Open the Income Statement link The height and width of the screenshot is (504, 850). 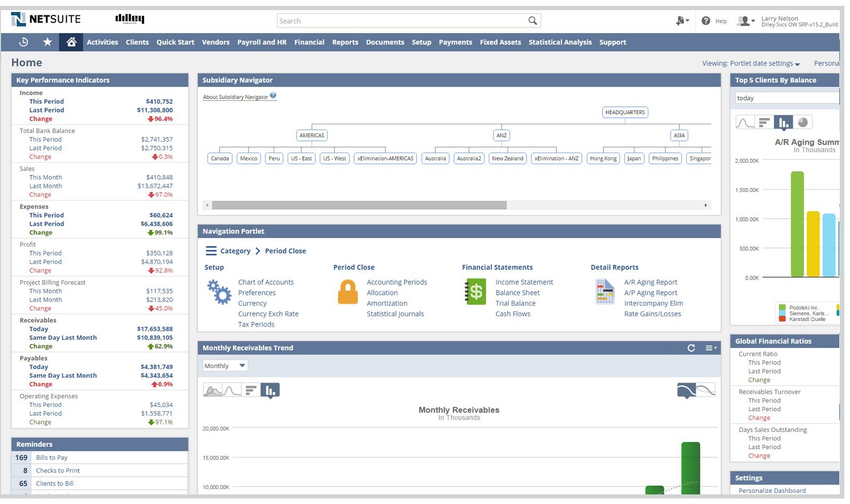[524, 282]
